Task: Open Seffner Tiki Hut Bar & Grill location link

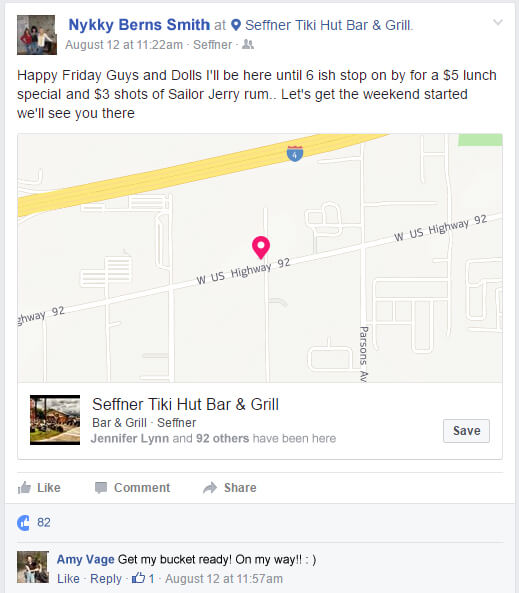Action: [x=328, y=25]
